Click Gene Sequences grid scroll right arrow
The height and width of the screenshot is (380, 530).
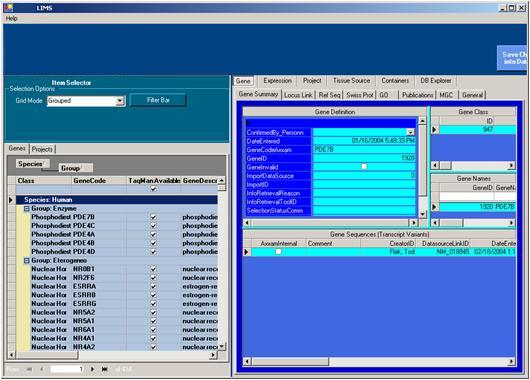click(511, 362)
